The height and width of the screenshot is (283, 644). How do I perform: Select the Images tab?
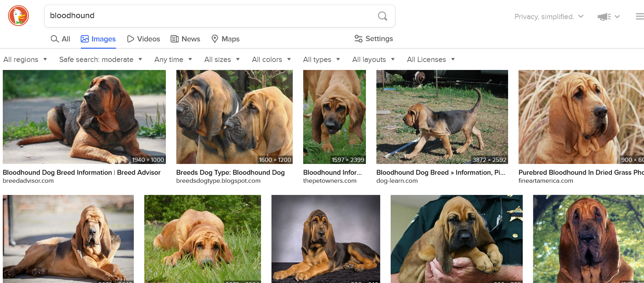98,39
